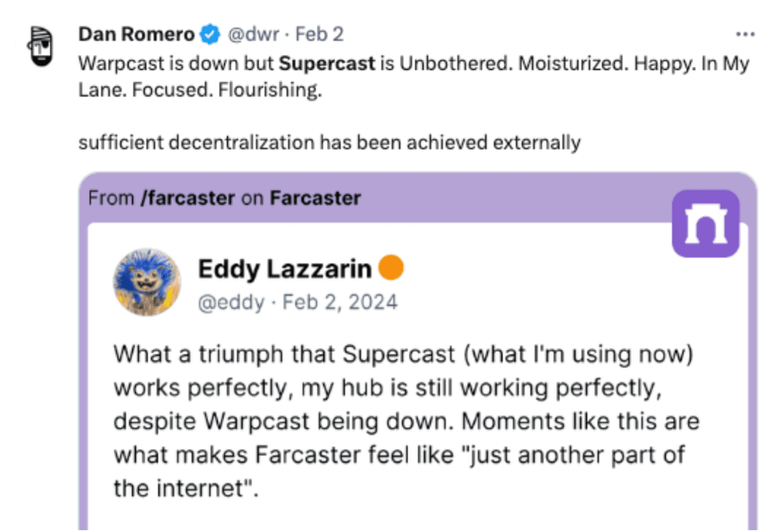Click the bold Supercast word in tweet
This screenshot has width=779, height=532.
(327, 64)
